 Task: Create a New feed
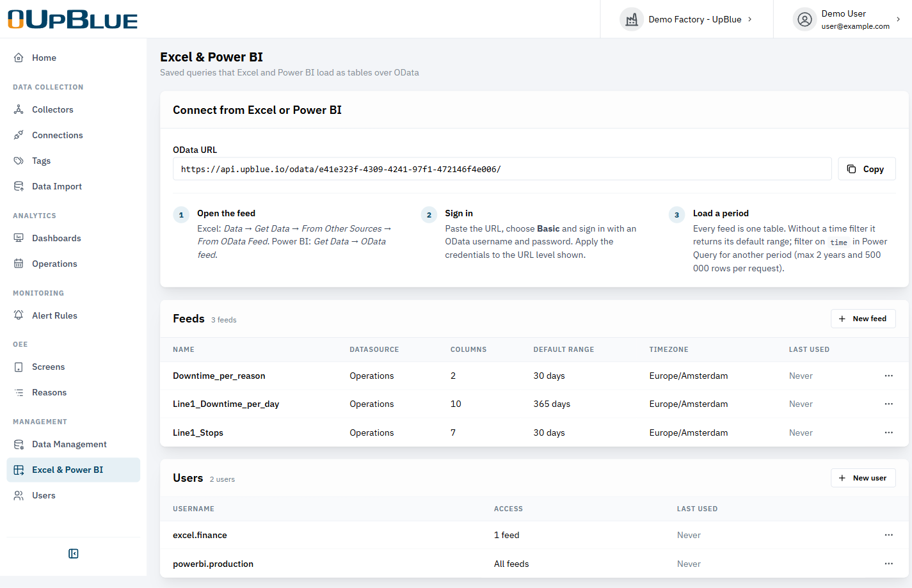tap(863, 319)
